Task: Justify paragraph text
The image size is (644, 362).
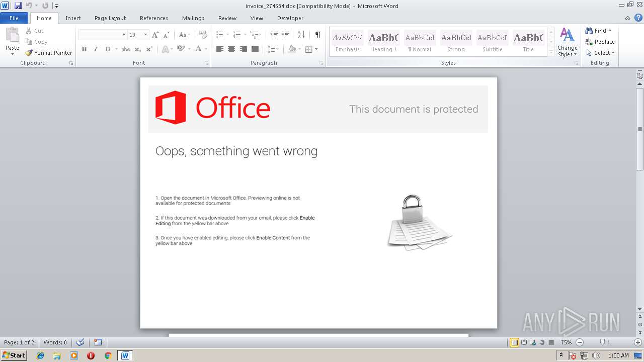Action: point(255,49)
